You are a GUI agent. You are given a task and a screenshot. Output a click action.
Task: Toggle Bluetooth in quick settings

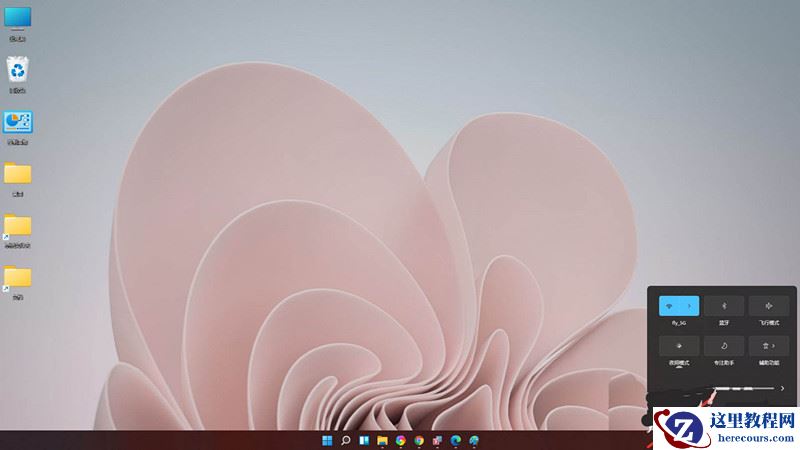pyautogui.click(x=723, y=306)
